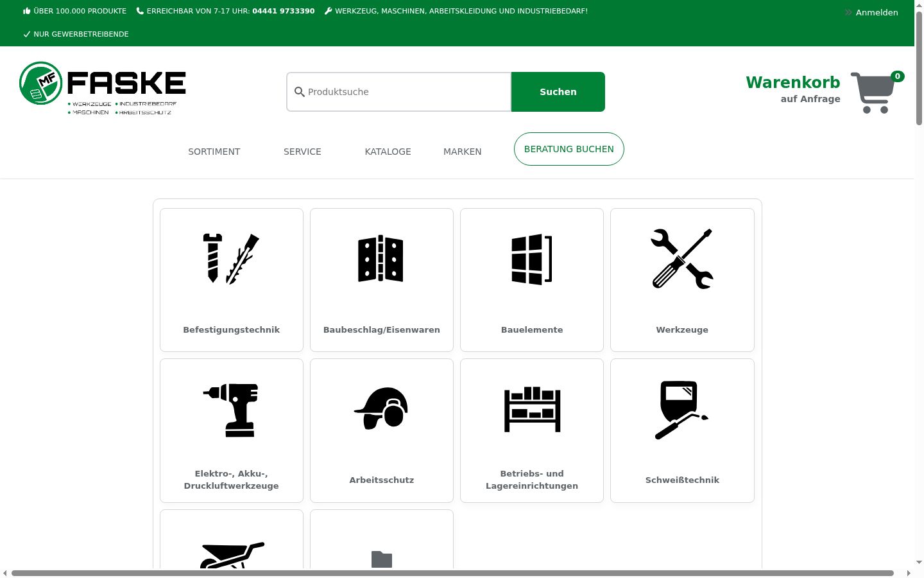The width and height of the screenshot is (924, 578).
Task: Open the wheelbarrow category icon
Action: pos(232,555)
